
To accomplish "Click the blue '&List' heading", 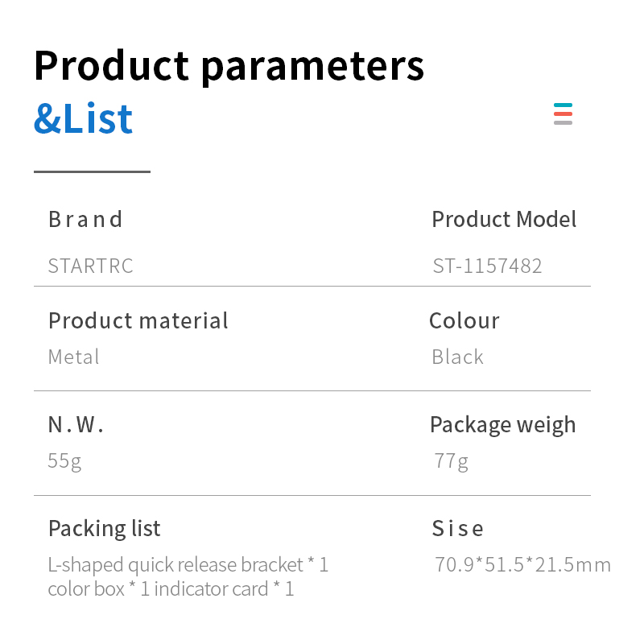I will click(x=83, y=118).
